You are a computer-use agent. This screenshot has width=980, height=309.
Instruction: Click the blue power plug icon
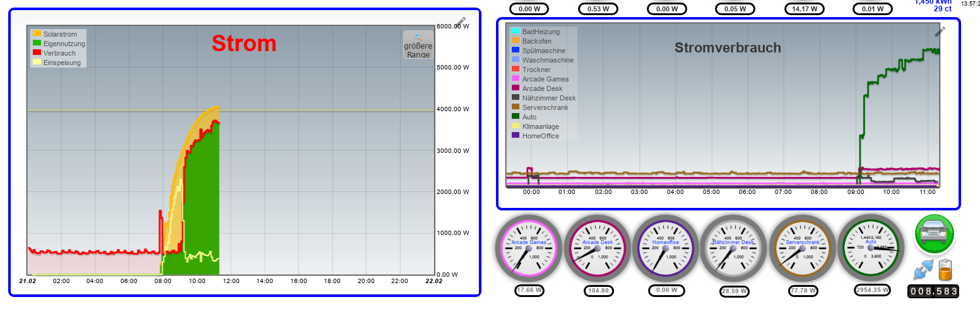pos(923,270)
